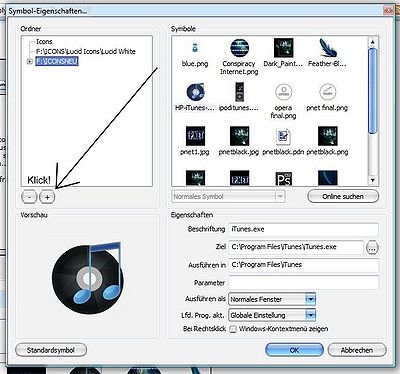Confirm with the OK button

pos(294,350)
